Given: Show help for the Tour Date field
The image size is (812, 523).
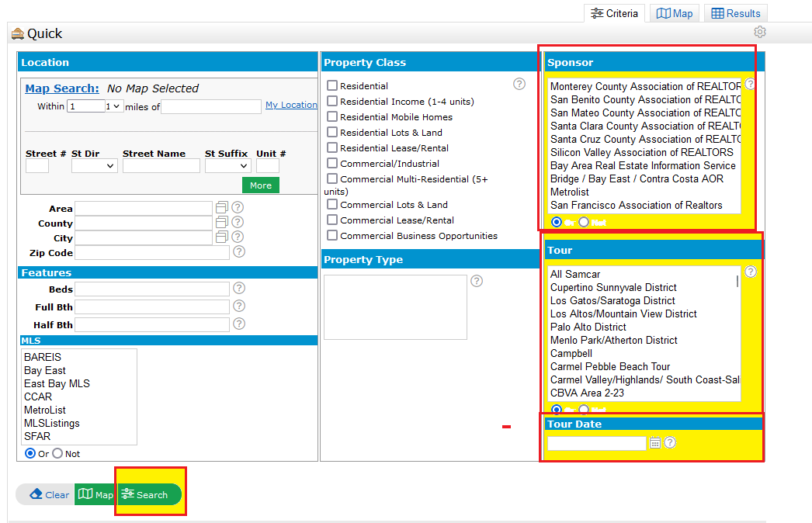Looking at the screenshot, I should point(670,443).
